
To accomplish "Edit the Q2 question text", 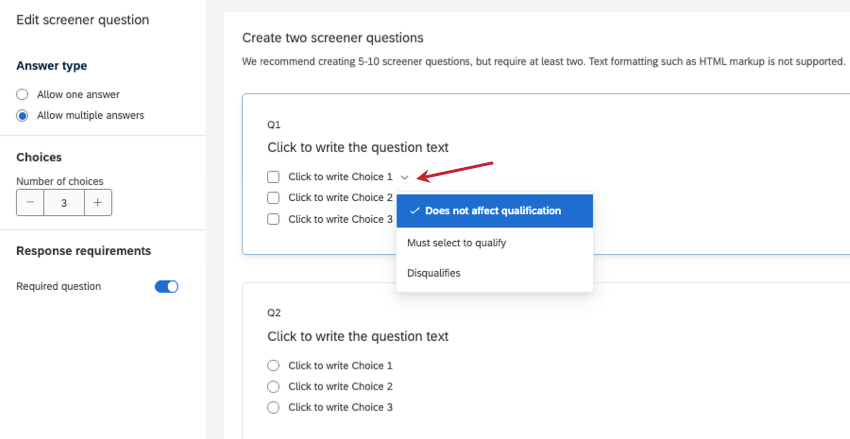I will click(x=357, y=336).
